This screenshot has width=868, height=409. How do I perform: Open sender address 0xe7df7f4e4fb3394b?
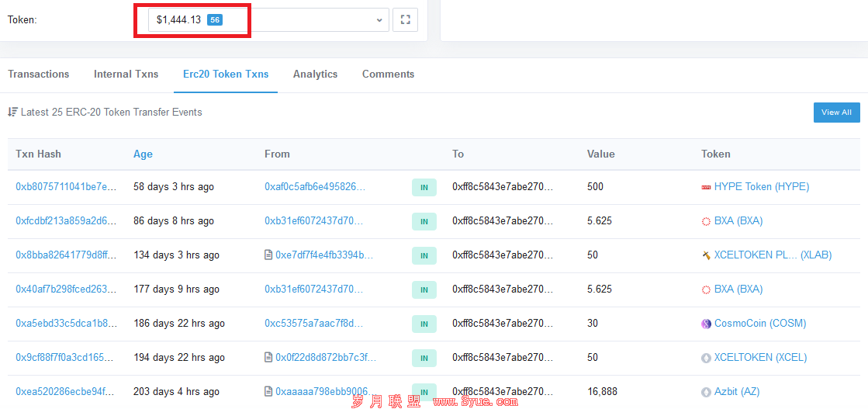tap(325, 255)
